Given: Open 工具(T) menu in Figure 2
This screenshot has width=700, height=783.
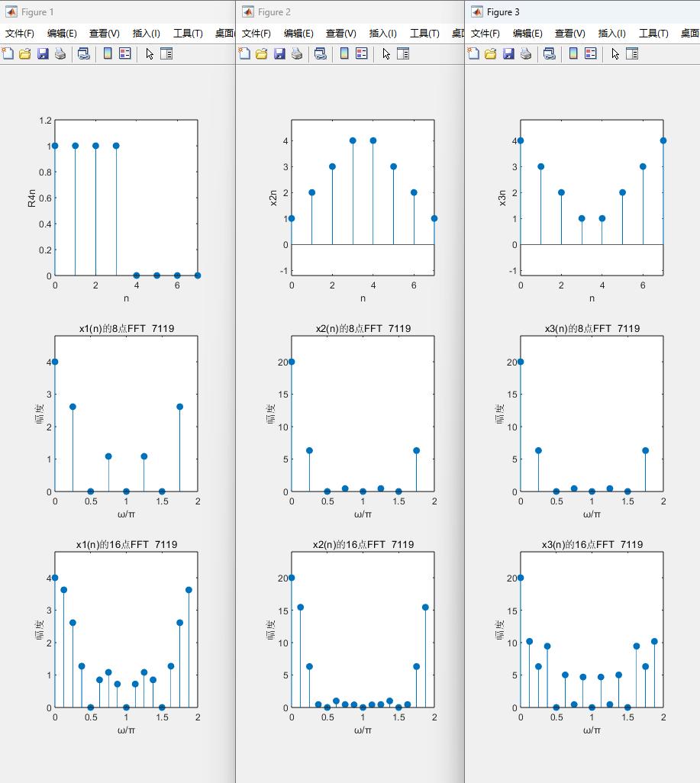Looking at the screenshot, I should click(424, 34).
